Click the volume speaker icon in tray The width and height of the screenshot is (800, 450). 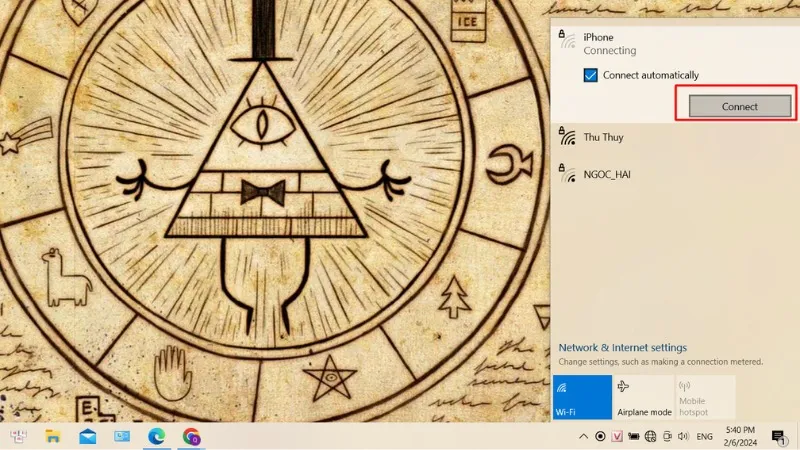681,437
